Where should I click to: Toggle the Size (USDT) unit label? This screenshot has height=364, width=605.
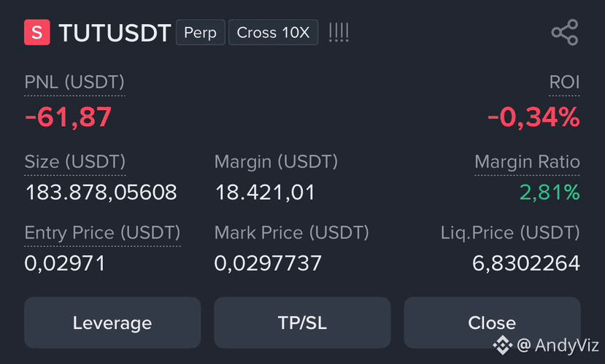point(75,161)
